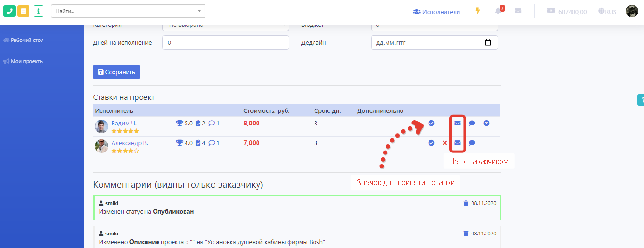Open notifications bell with 7 badge

coord(498,11)
